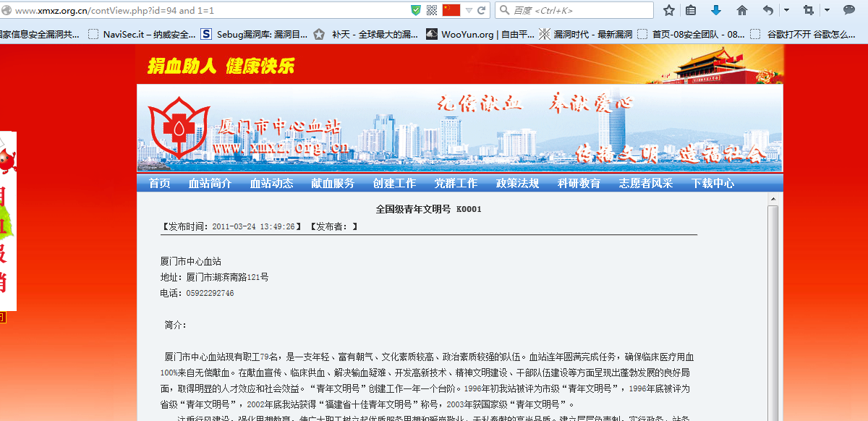Click the 首页 navigation menu item
868x421 pixels.
pyautogui.click(x=160, y=183)
